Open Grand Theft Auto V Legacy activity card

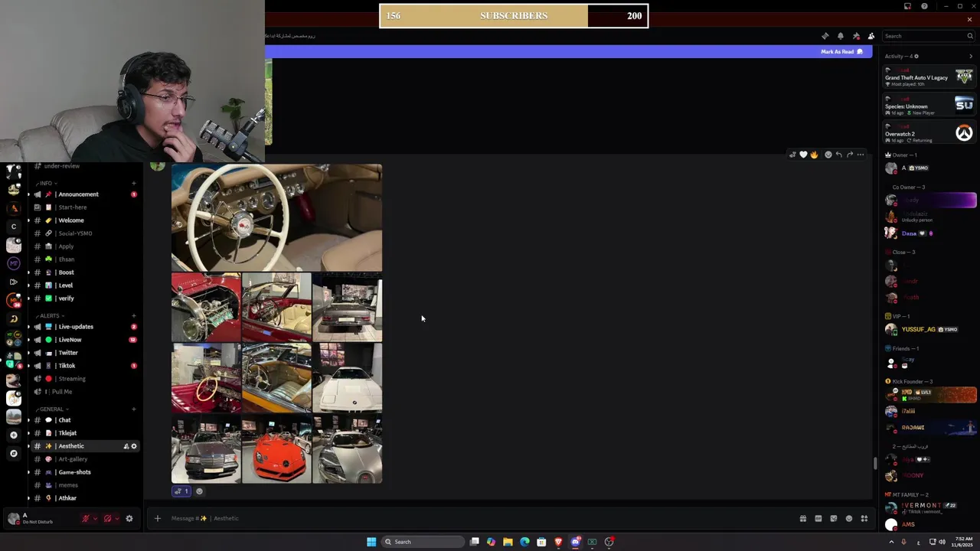click(929, 77)
